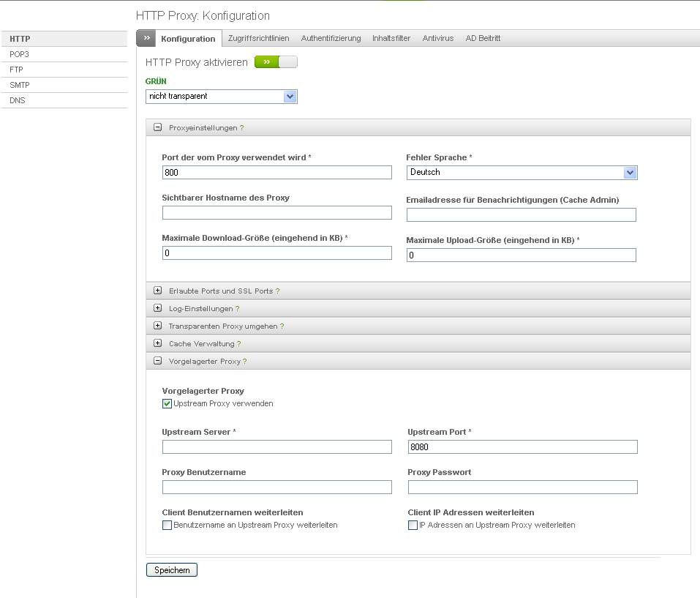Uncheck Upstream Proxy verwenden checkbox
Screen dimensions: 700x598
click(x=168, y=404)
